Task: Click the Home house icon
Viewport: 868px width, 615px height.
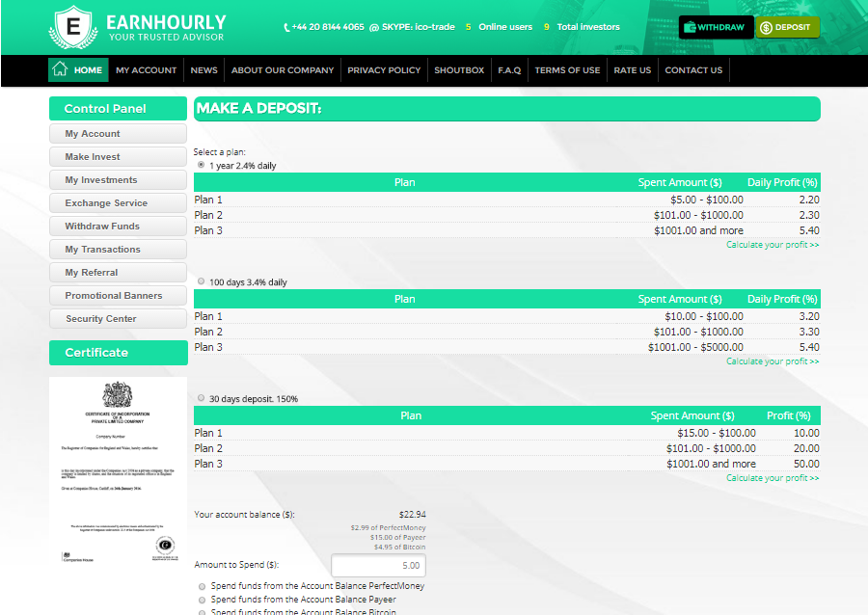Action: click(60, 69)
